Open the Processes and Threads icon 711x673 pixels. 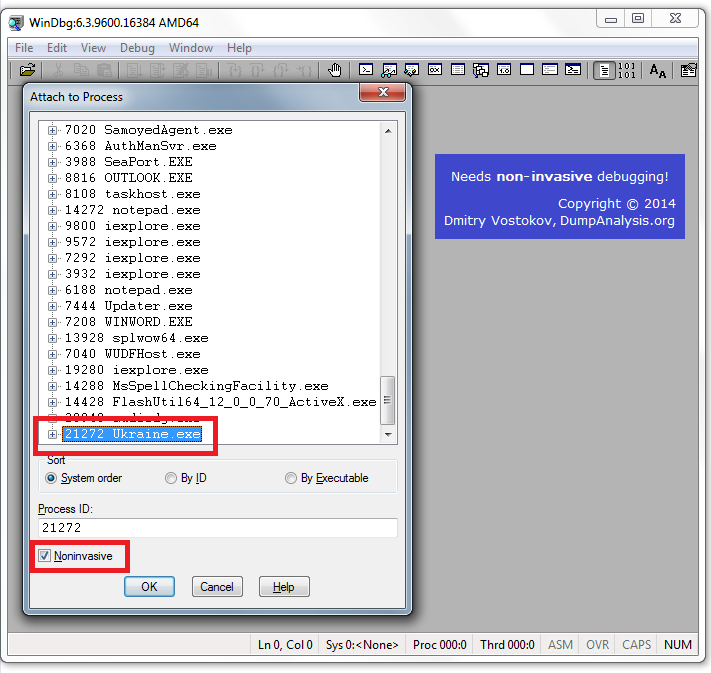(x=550, y=70)
